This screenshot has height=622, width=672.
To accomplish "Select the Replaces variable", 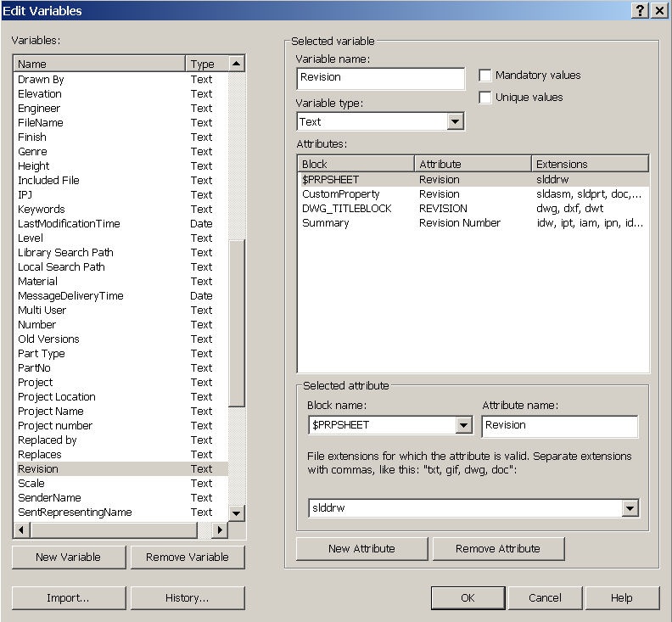I will pos(121,455).
